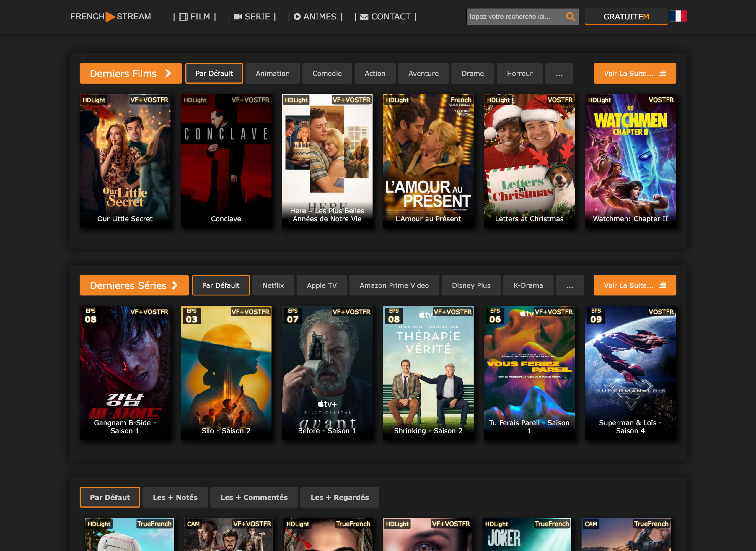Open the SERIE menu with camera icon
Screen dimensions: 756x551
(x=252, y=17)
